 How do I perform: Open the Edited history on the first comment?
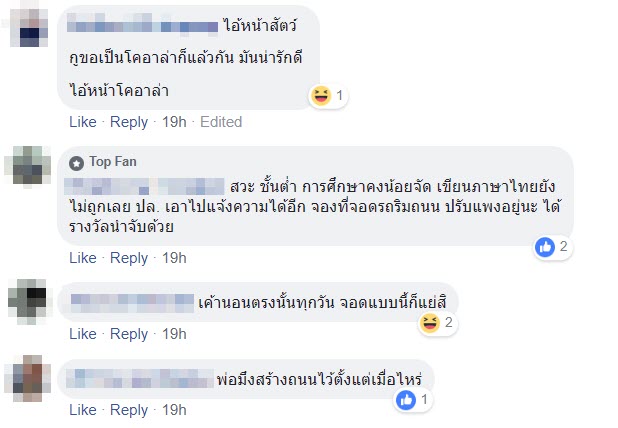click(x=221, y=122)
